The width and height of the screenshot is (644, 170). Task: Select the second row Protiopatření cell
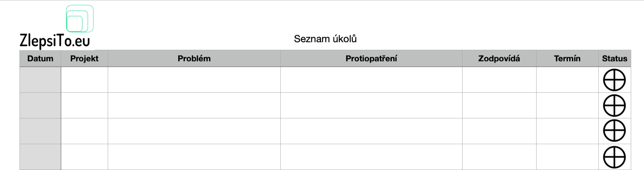tap(371, 105)
